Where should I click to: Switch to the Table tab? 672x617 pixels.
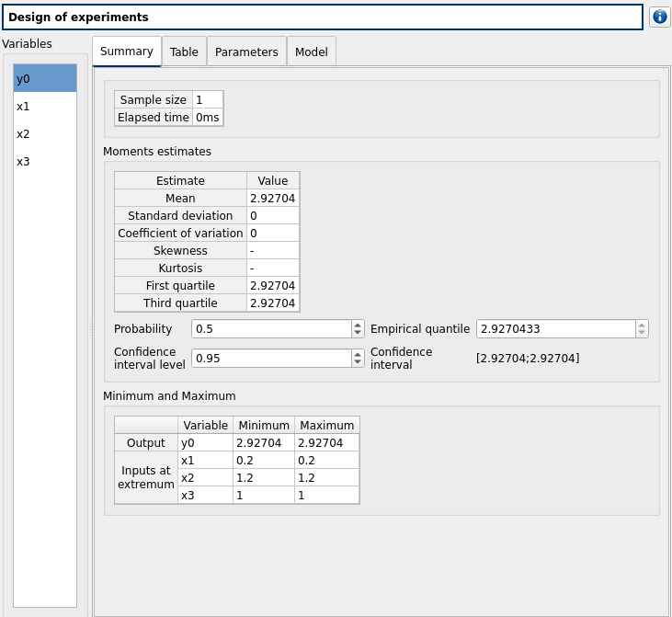(x=184, y=51)
